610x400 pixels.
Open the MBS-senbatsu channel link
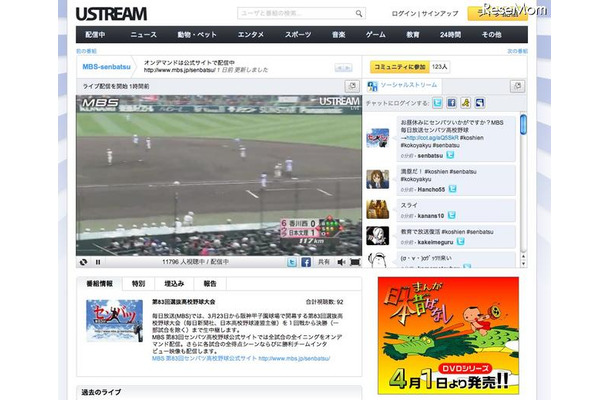tap(106, 67)
